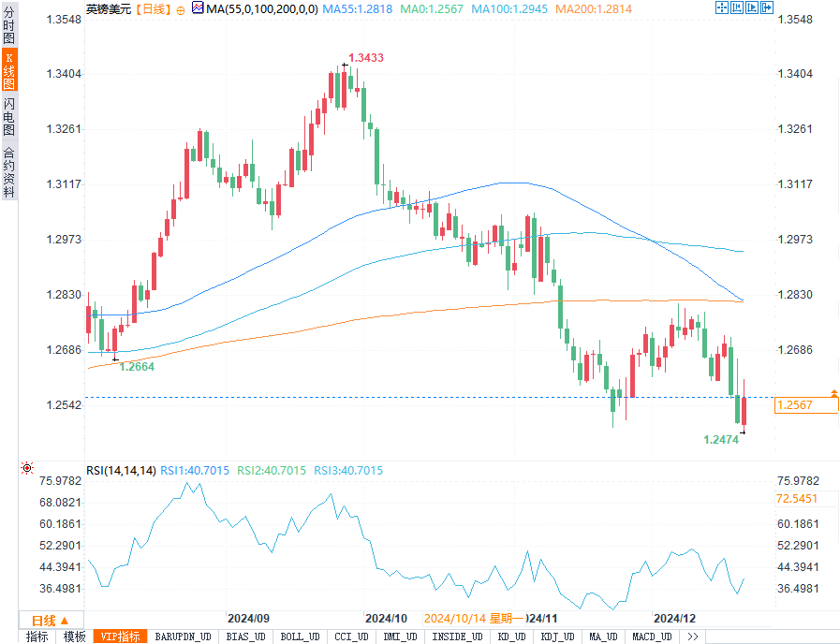840x644 pixels.
Task: Click the MA200:1.2814 legend value
Action: (594, 9)
